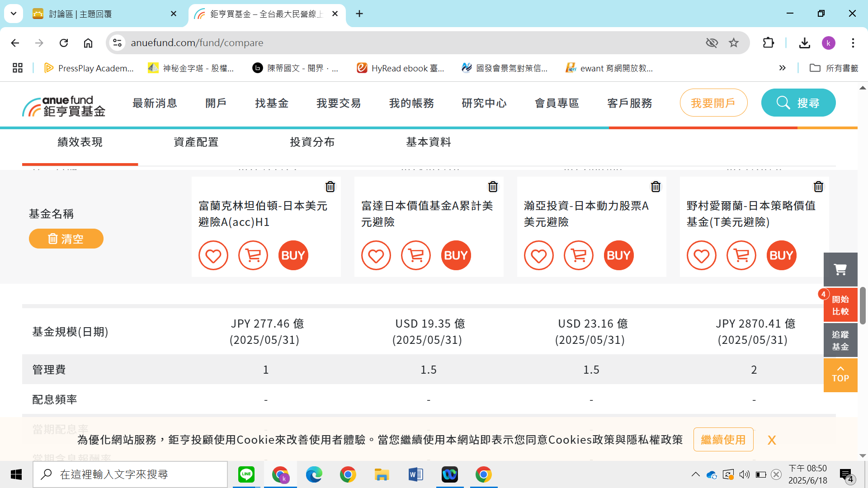
Task: Open browser downloads icon
Action: coord(805,43)
